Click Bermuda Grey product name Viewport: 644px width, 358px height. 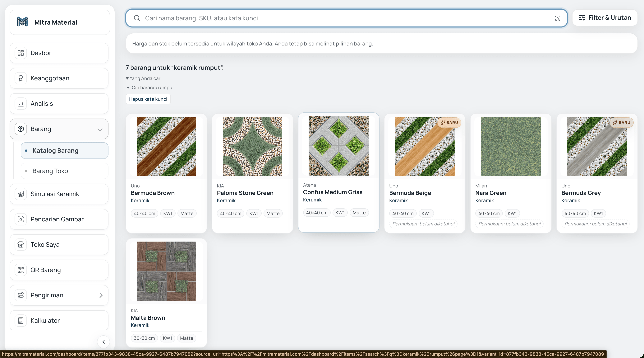581,193
